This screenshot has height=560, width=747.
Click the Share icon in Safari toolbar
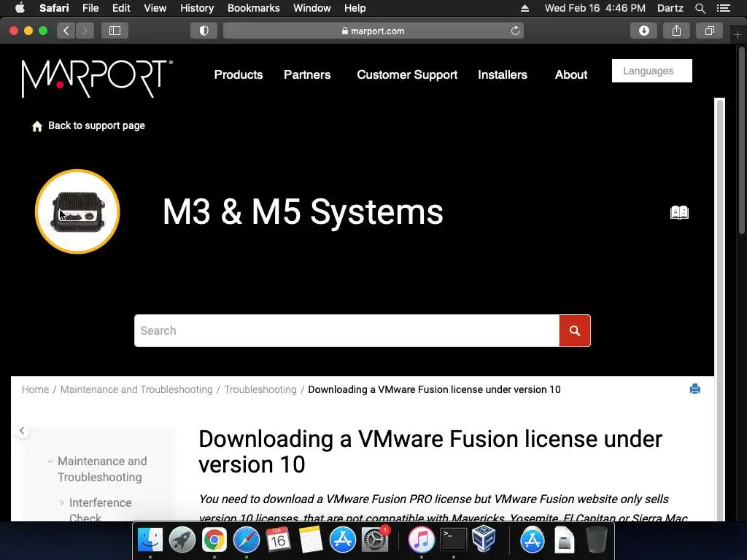click(676, 31)
